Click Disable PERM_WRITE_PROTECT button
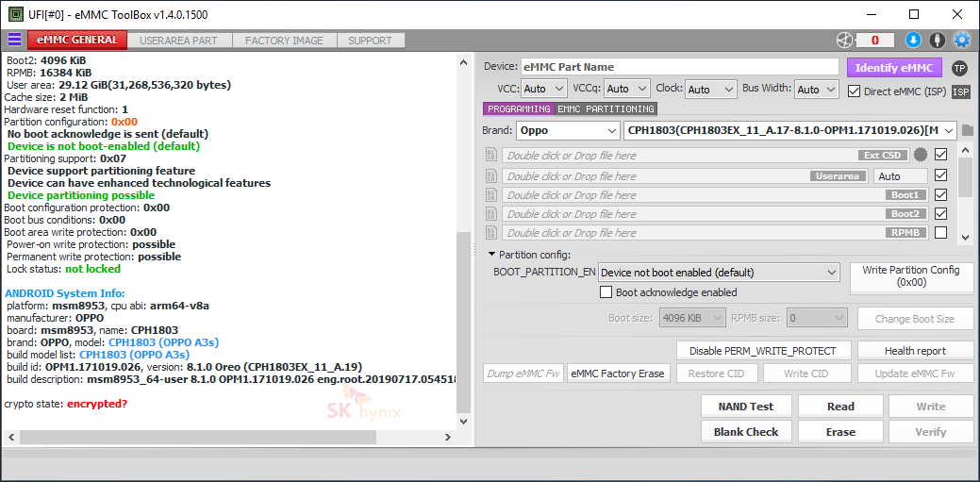980x482 pixels. pos(762,350)
